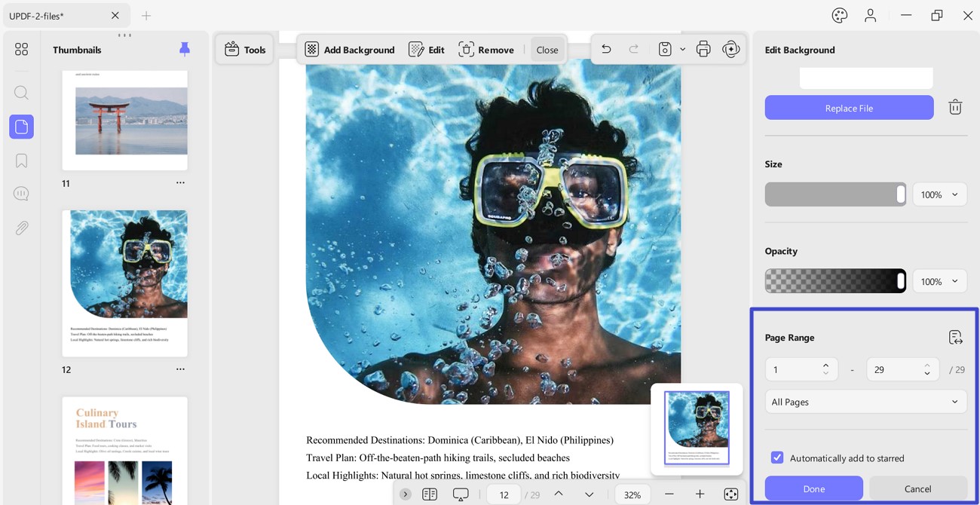980x505 pixels.
Task: Open more options for page 11
Action: pos(180,183)
